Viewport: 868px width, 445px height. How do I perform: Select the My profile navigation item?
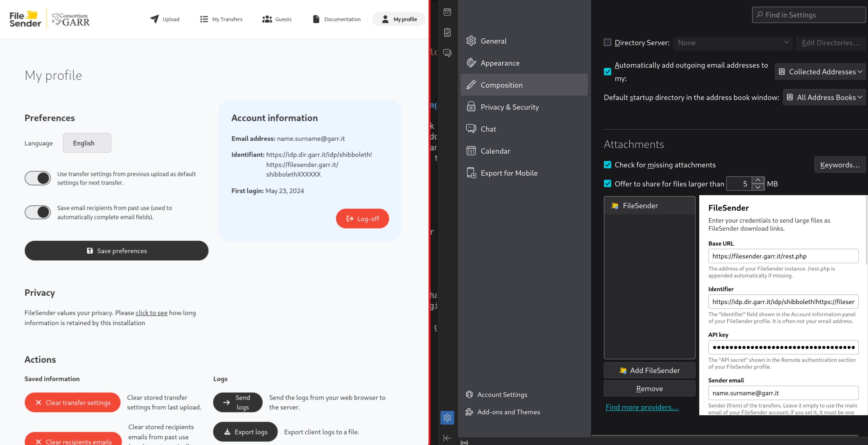(x=399, y=19)
